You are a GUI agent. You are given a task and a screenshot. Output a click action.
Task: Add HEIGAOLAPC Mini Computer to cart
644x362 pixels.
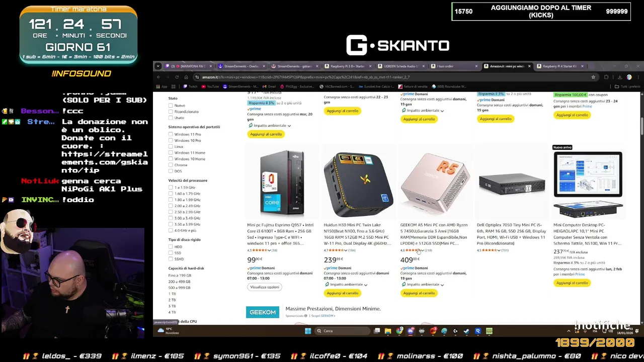572,283
